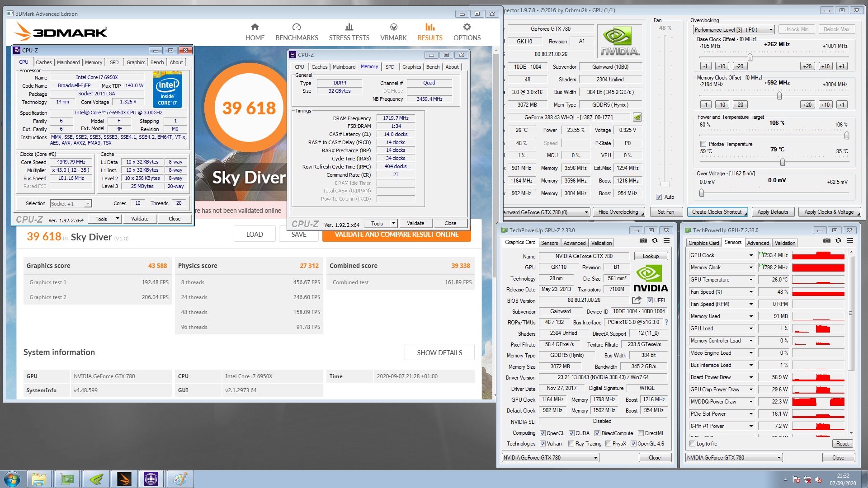Open CPU-Z from taskbar

click(151, 479)
